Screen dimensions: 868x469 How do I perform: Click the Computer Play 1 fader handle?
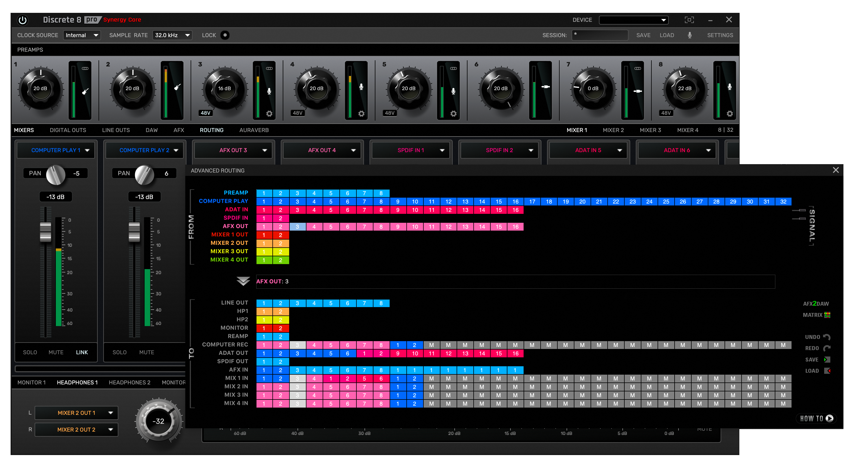(45, 232)
